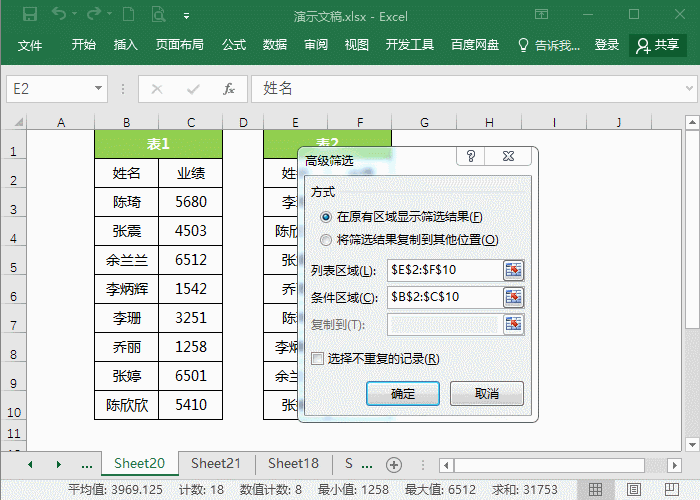
Task: Select the Sheet18 worksheet tab
Action: tap(293, 463)
